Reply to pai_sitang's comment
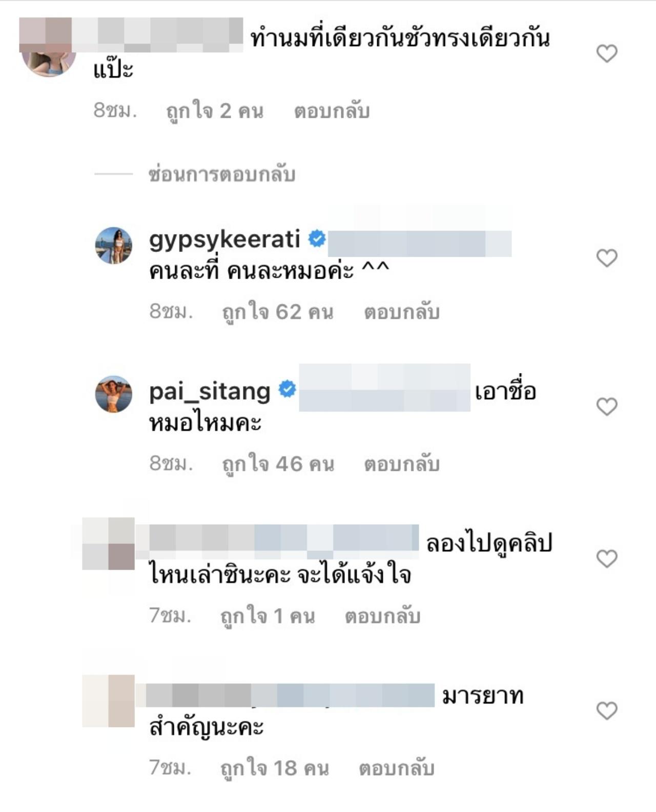This screenshot has width=656, height=812. (402, 464)
